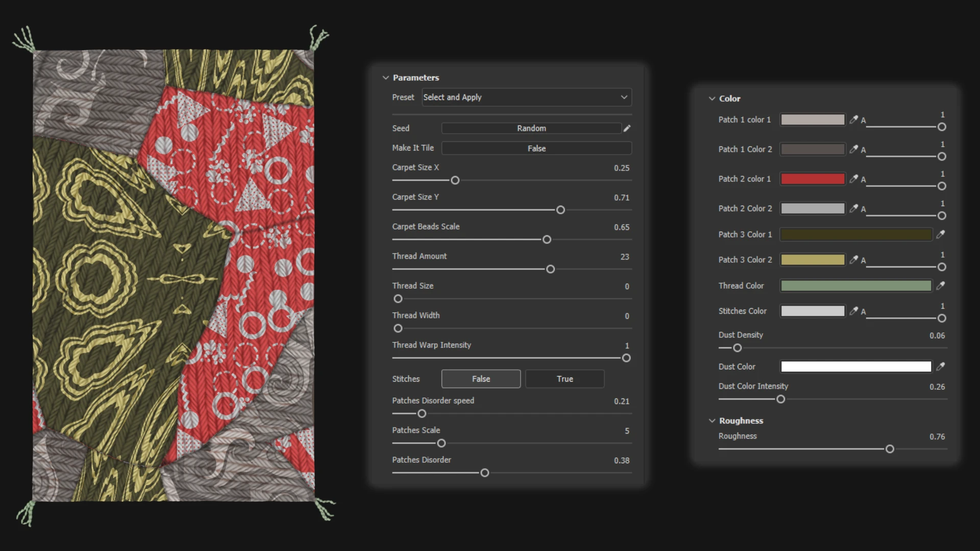Open the Preset Select and Apply dropdown
Image resolution: width=980 pixels, height=551 pixels.
[x=527, y=97]
